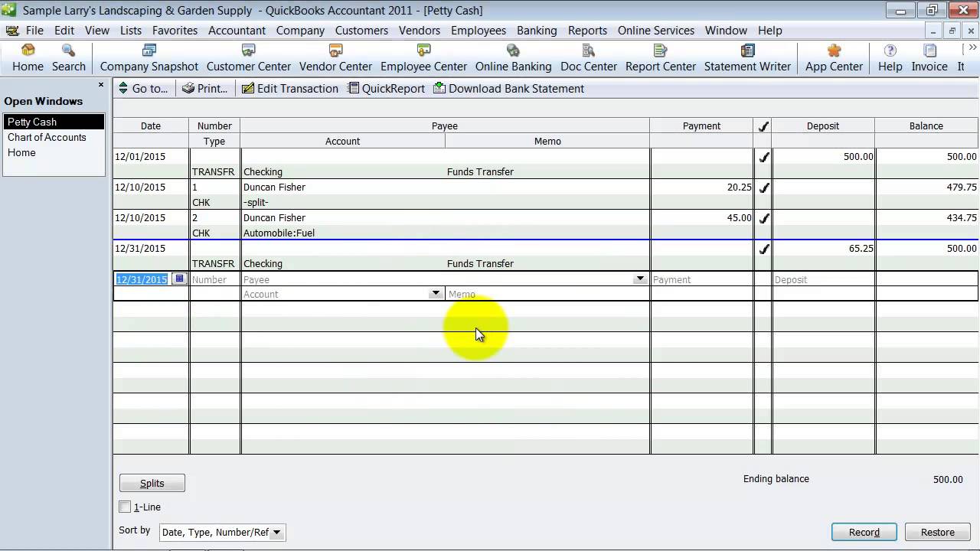Click Edit Transaction in the register toolbar
This screenshot has height=551, width=980.
click(x=289, y=89)
